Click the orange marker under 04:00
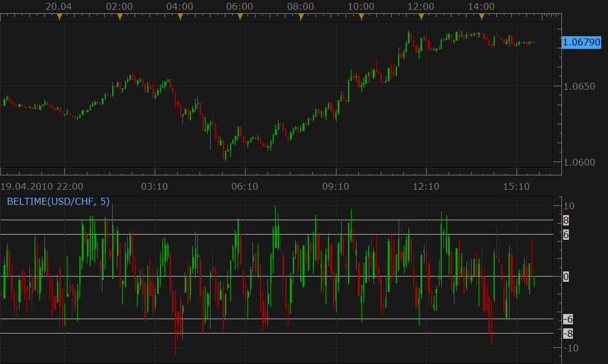This screenshot has height=364, width=608. click(180, 17)
